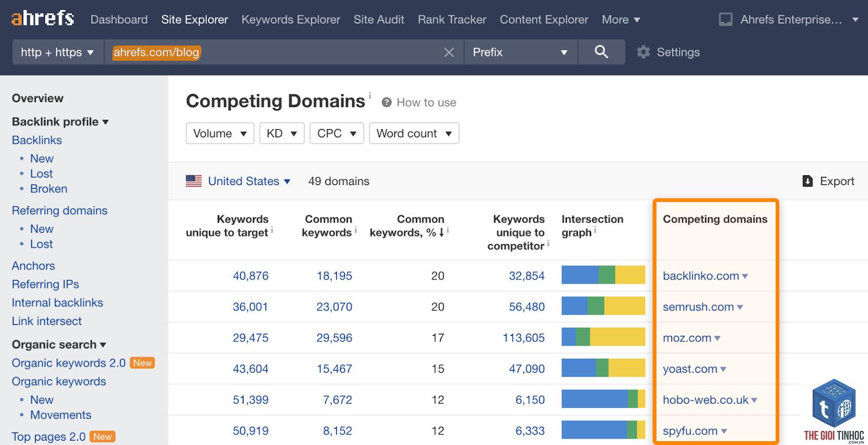Open Keywords Explorer tab
The height and width of the screenshot is (445, 868).
(291, 20)
